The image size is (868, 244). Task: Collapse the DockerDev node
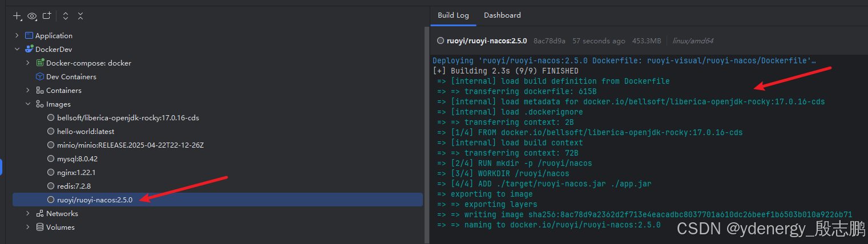17,49
